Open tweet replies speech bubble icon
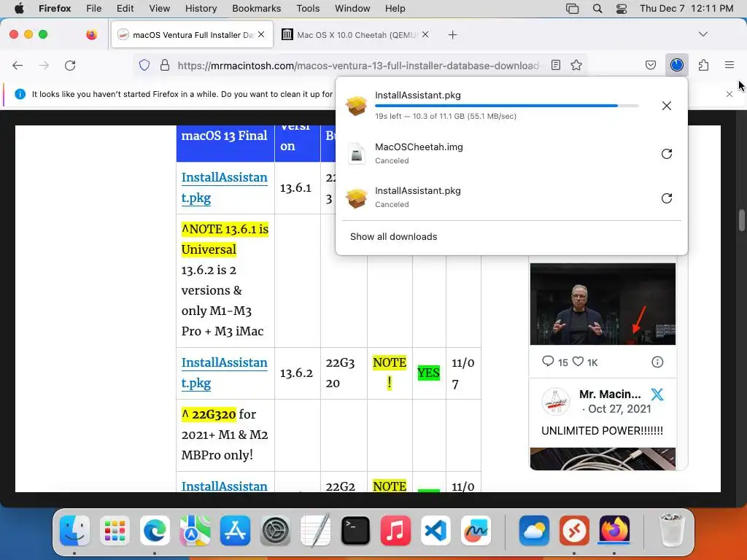Image resolution: width=747 pixels, height=560 pixels. [548, 362]
